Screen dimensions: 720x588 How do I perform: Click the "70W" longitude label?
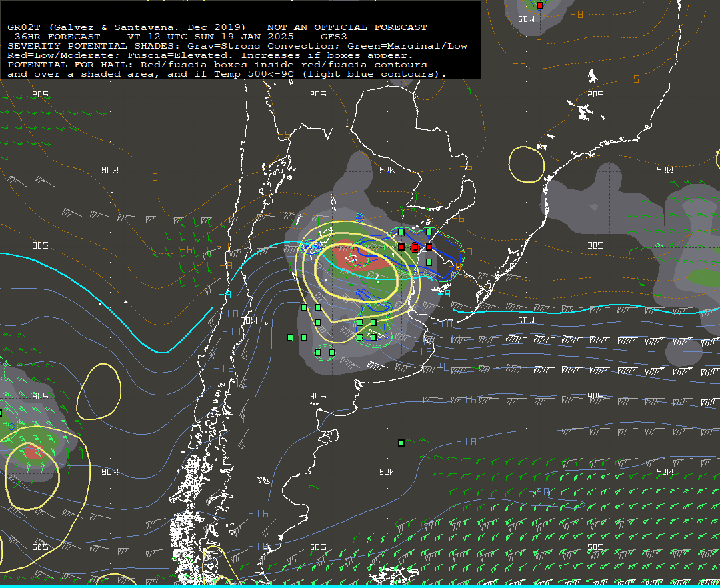point(249,321)
